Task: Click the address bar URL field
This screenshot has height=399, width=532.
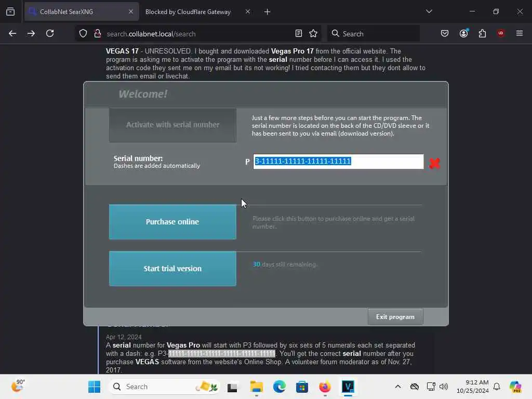Action: pyautogui.click(x=197, y=34)
